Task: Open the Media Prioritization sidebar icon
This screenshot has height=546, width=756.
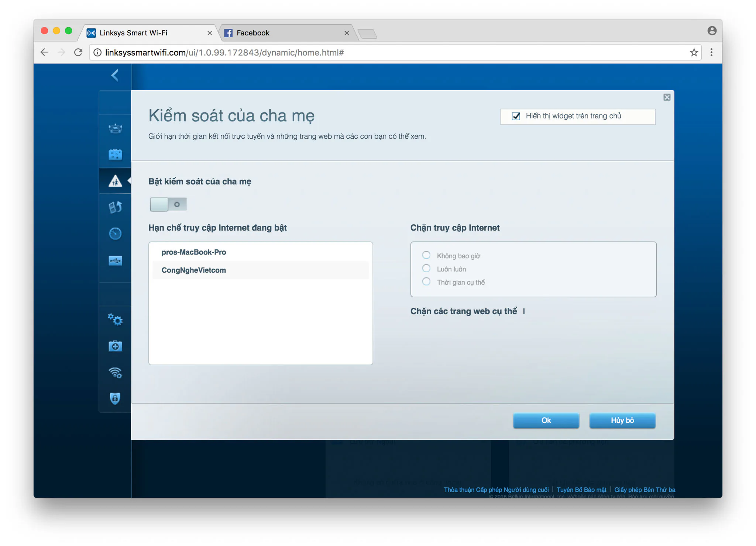Action: [115, 207]
